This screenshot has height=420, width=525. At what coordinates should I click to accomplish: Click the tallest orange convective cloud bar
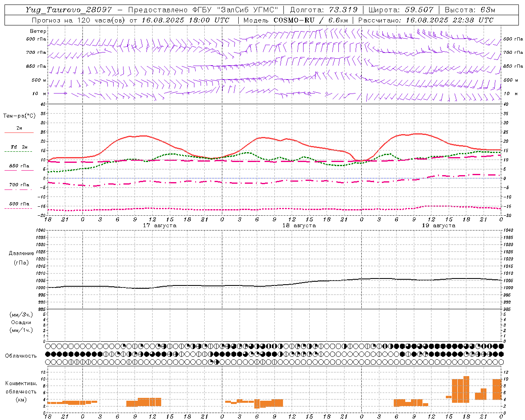pos(466,389)
